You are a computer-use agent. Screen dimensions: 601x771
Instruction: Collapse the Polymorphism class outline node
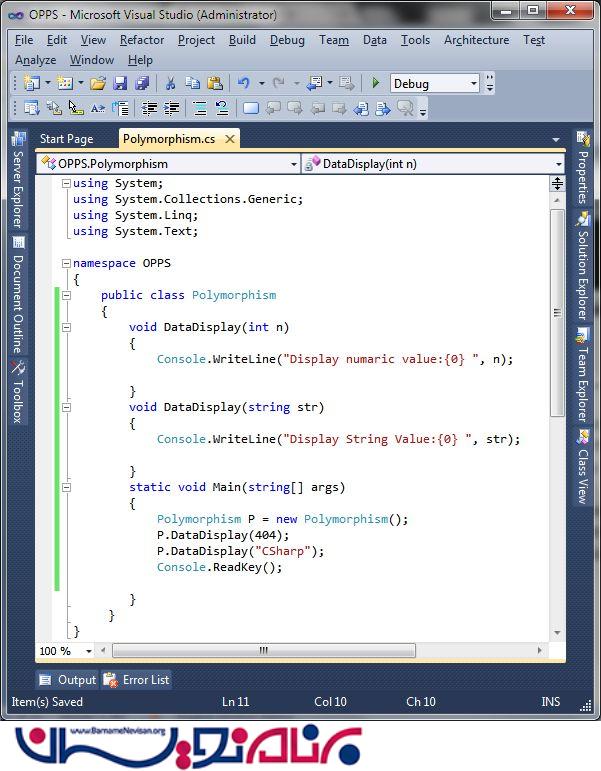(66, 295)
